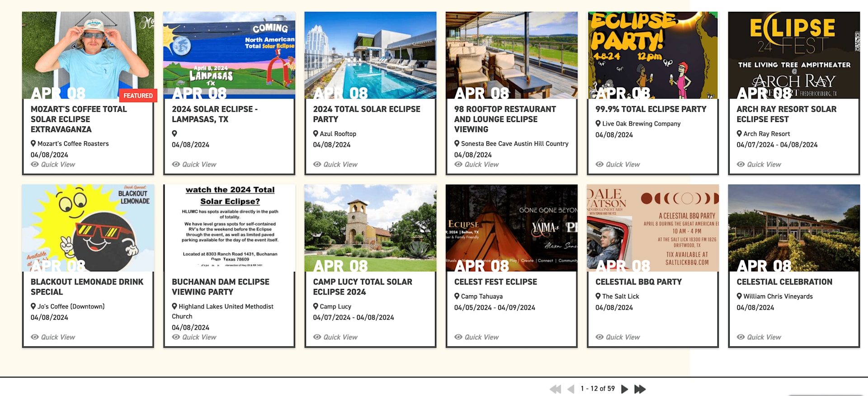This screenshot has height=396, width=868.
Task: Jump to first page double arrow
Action: point(556,389)
